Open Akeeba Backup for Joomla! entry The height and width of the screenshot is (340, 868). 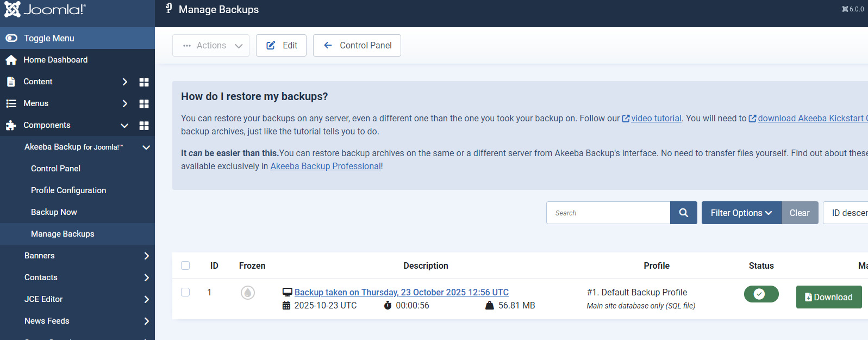click(74, 147)
